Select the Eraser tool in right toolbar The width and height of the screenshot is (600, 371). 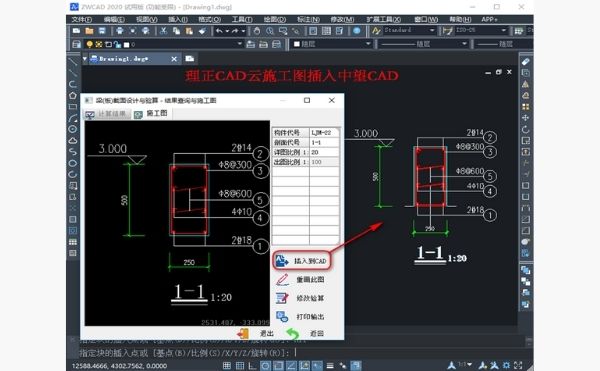click(525, 62)
